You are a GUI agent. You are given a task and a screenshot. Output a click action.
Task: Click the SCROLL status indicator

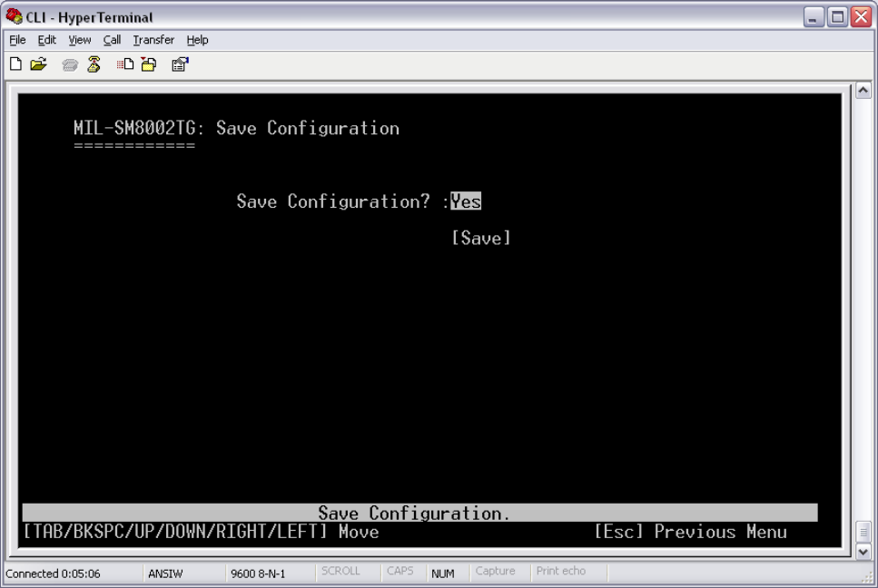[340, 571]
